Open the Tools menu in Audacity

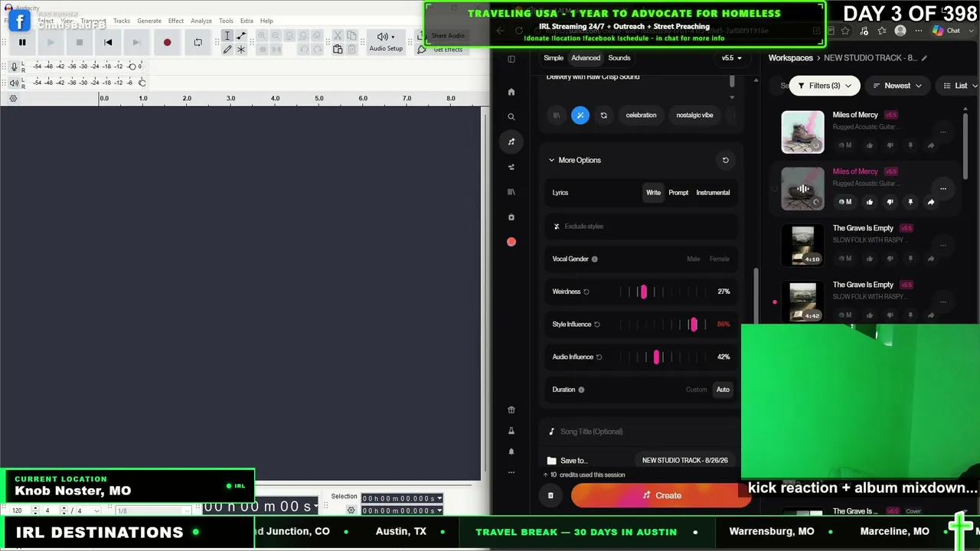(x=226, y=21)
